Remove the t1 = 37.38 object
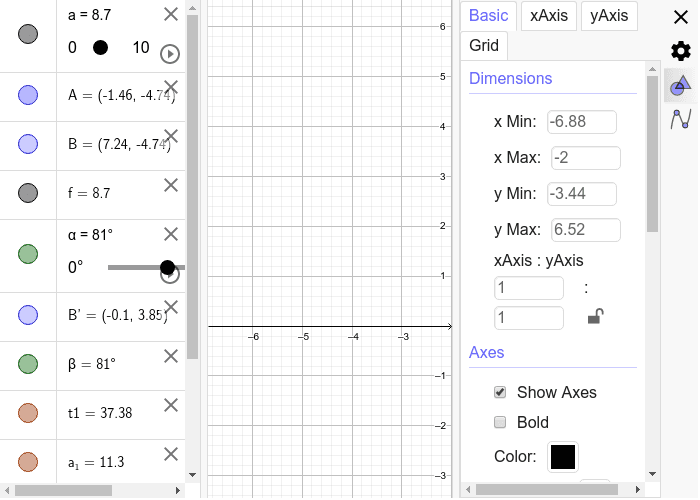This screenshot has height=500, width=700. 170,404
